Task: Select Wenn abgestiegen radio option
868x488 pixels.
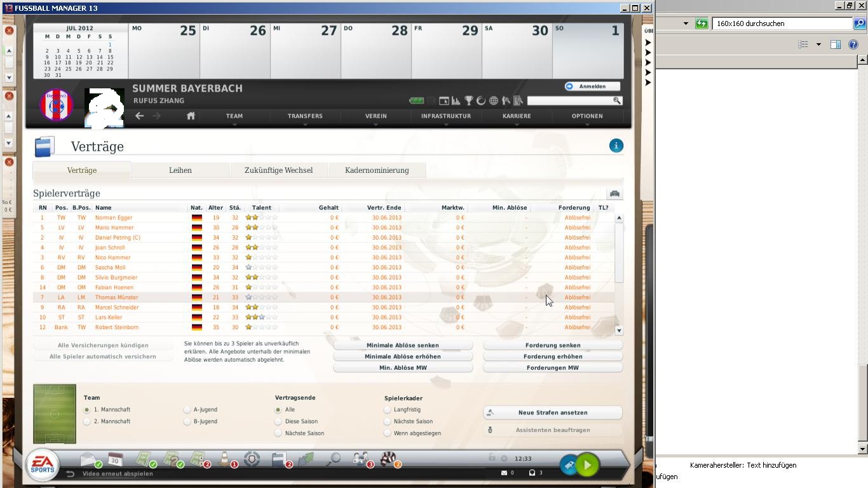Action: click(x=387, y=433)
